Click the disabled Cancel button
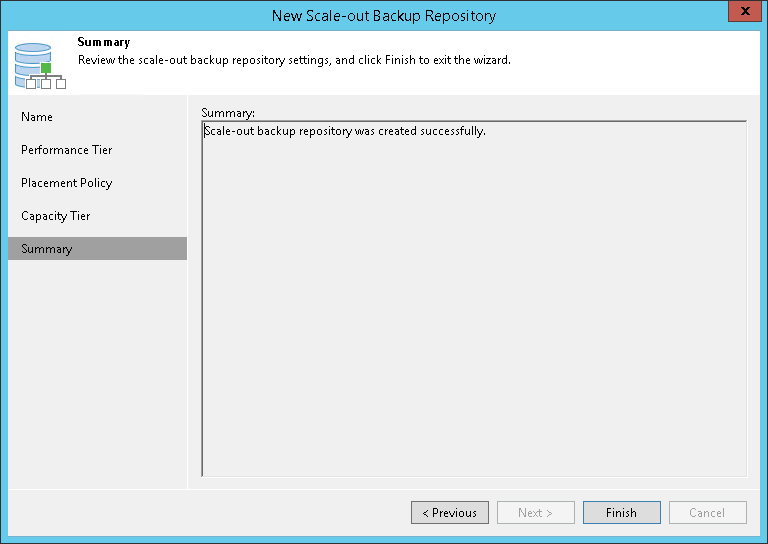Image resolution: width=768 pixels, height=544 pixels. [x=707, y=513]
